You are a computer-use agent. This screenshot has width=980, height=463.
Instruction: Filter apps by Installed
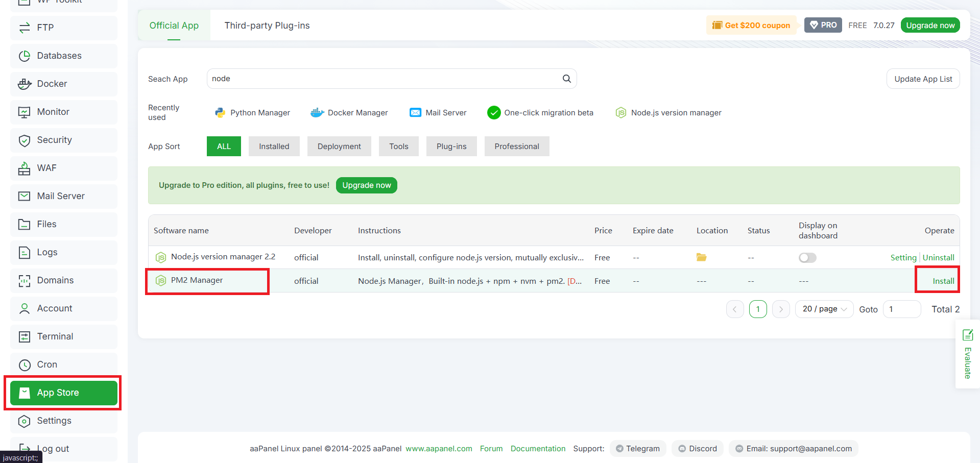274,147
